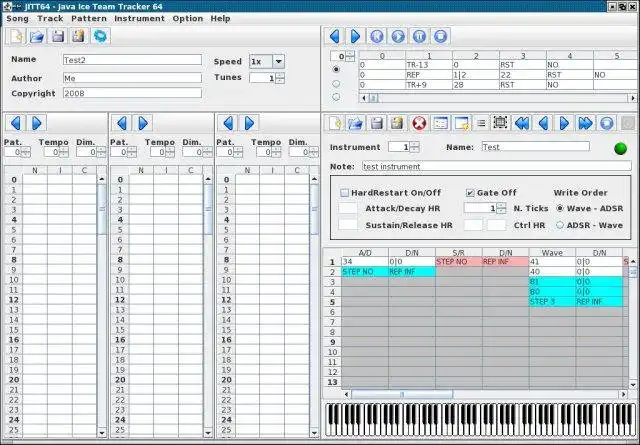The height and width of the screenshot is (445, 640).
Task: Open the Help menu
Action: [220, 18]
